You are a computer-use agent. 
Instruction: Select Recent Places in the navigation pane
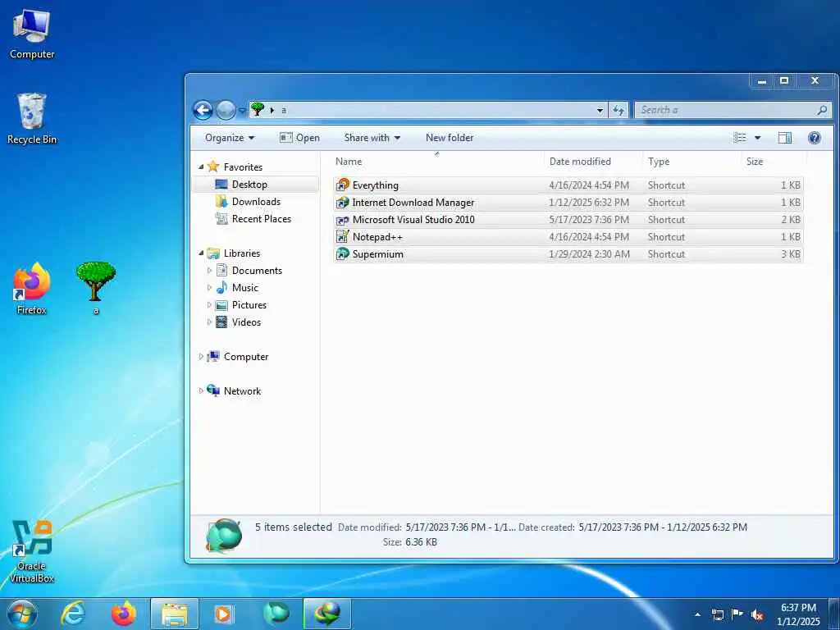(x=262, y=218)
